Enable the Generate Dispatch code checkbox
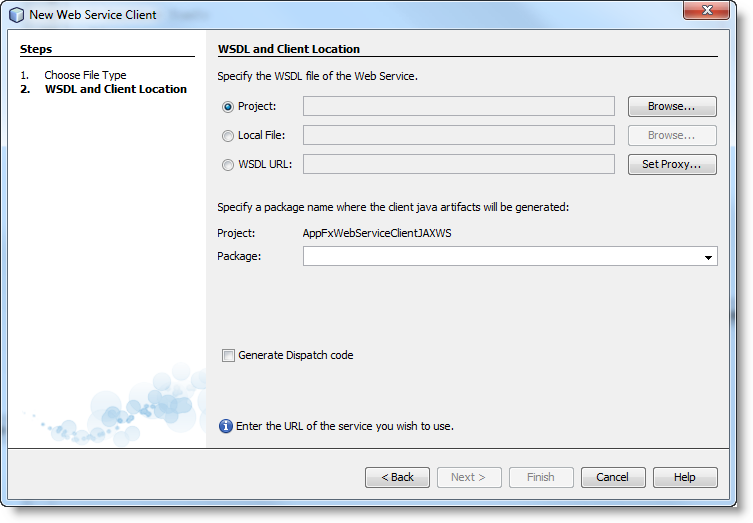The image size is (753, 523). [228, 355]
